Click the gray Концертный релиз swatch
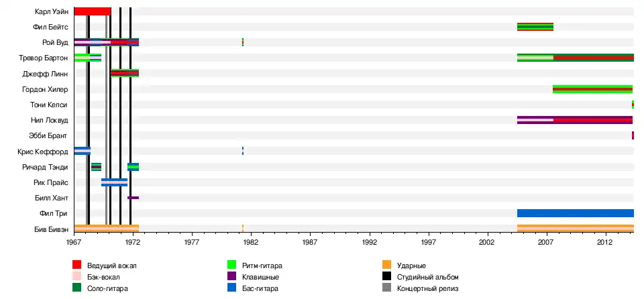This screenshot has height=299, width=644. [386, 288]
